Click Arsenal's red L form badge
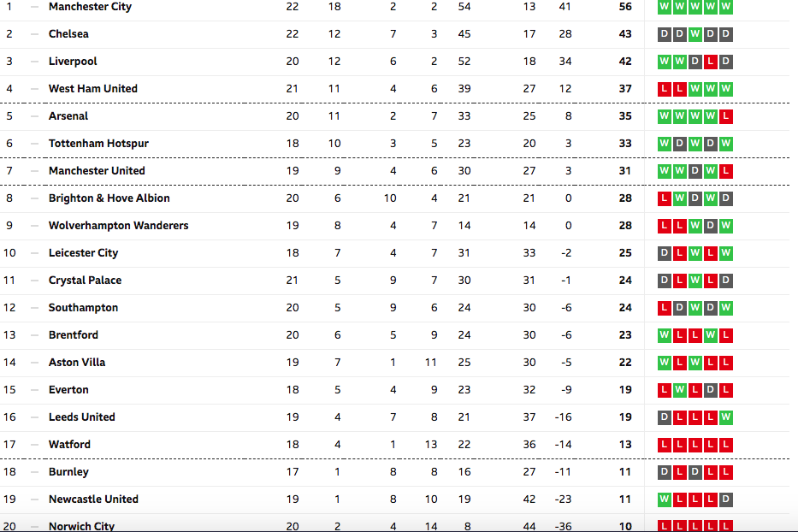Image resolution: width=798 pixels, height=532 pixels. [x=726, y=116]
